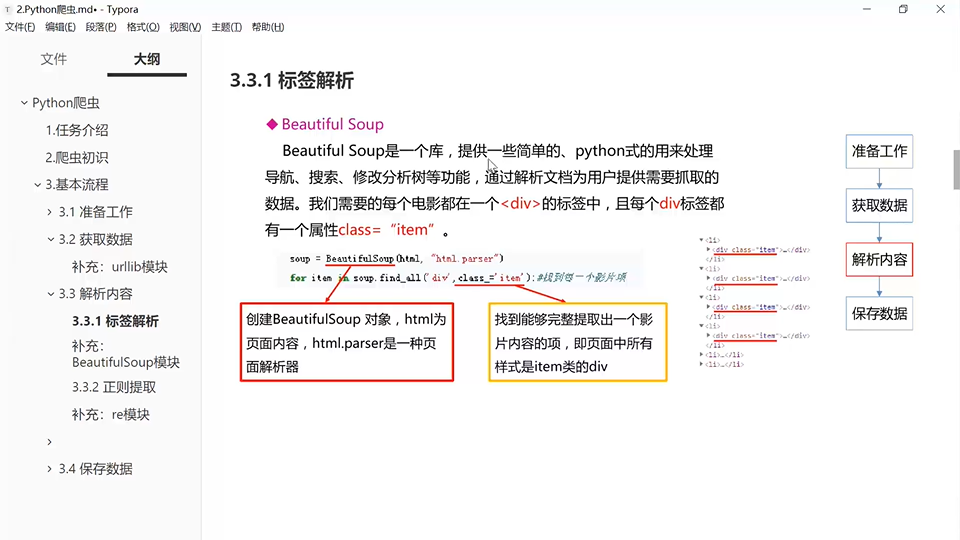Collapse the Python爬虫 outline node
The width and height of the screenshot is (960, 540).
[24, 103]
